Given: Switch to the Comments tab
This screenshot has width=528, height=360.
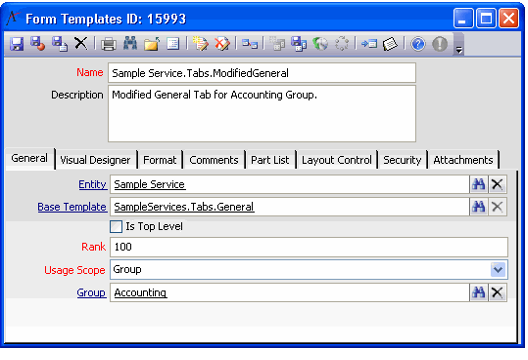Looking at the screenshot, I should 214,160.
